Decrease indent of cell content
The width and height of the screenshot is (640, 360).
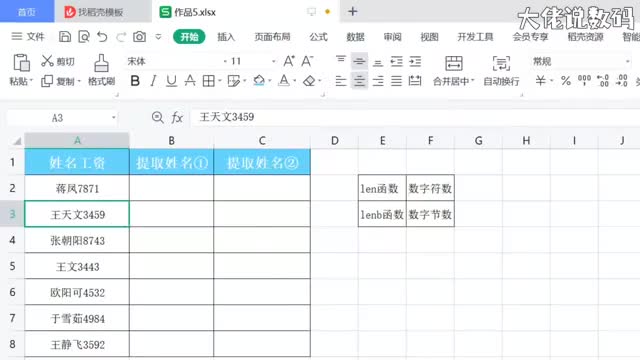396,61
